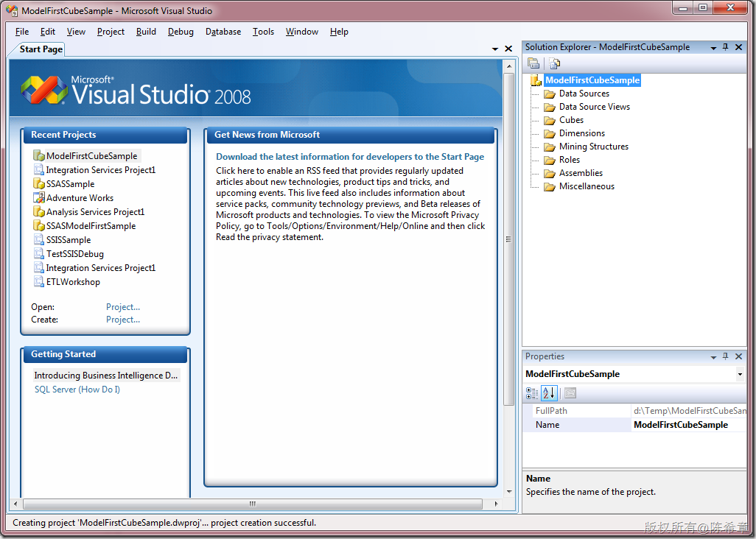Screen dimensions: 756x539
Task: Click the Data Sources folder icon
Action: point(549,94)
